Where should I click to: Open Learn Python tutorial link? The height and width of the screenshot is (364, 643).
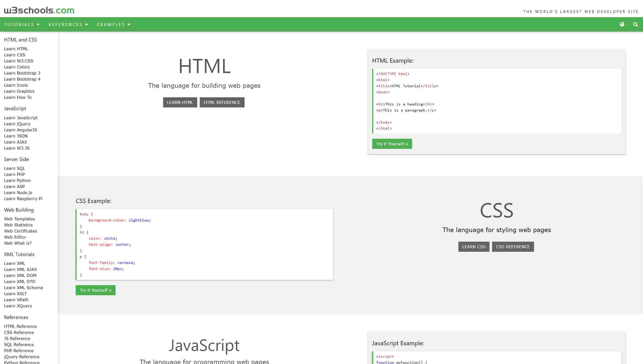tap(17, 180)
